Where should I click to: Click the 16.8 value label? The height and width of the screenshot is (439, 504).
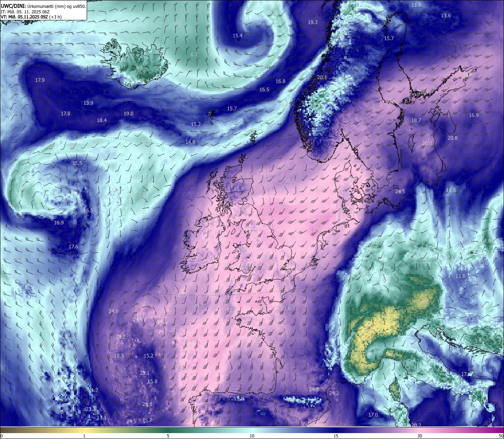(x=280, y=82)
